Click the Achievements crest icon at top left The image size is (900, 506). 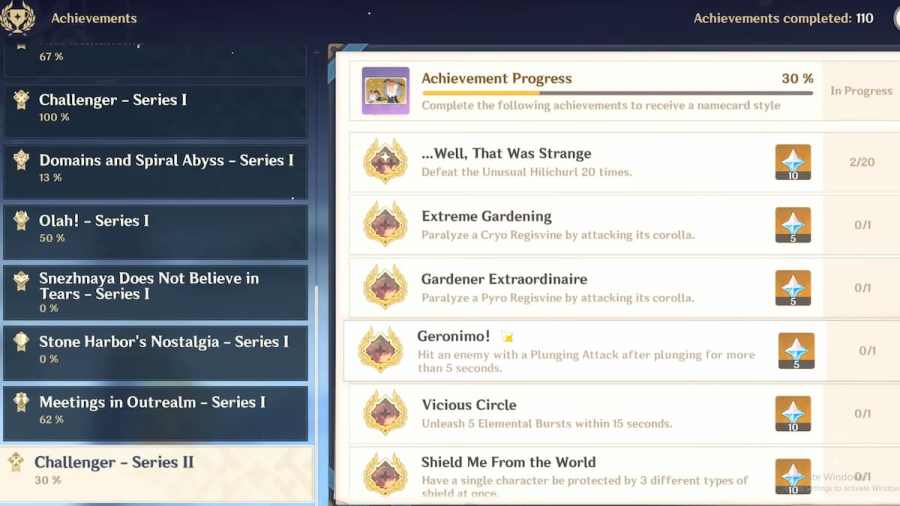pos(17,17)
